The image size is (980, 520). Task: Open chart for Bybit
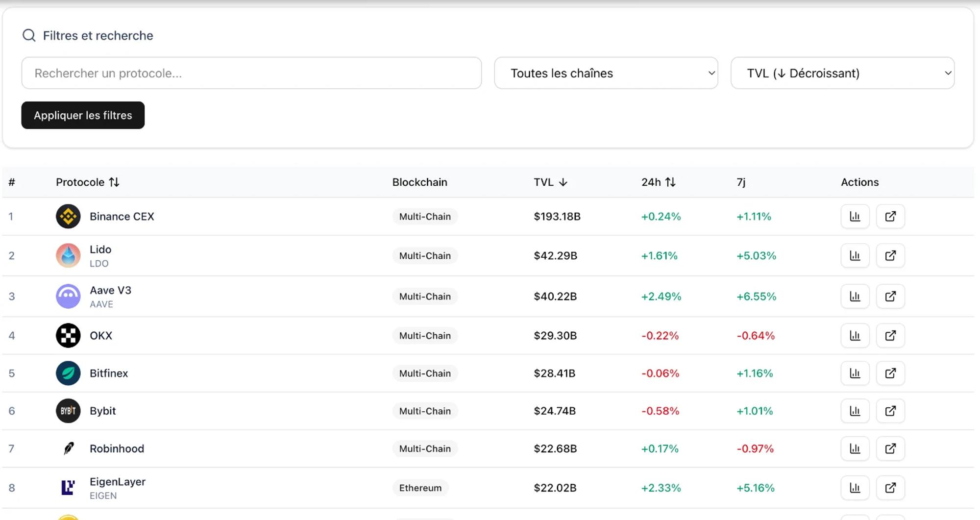[x=855, y=411]
